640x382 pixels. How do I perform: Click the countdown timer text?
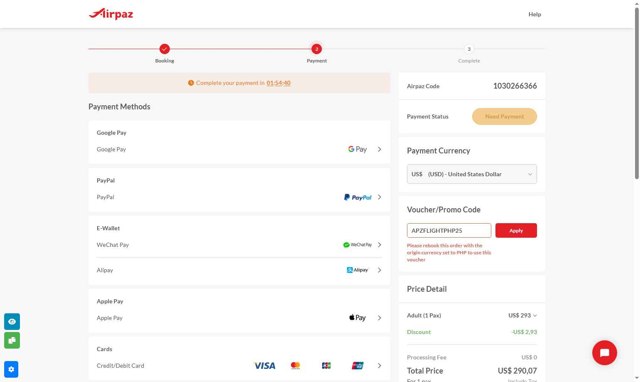(x=278, y=83)
